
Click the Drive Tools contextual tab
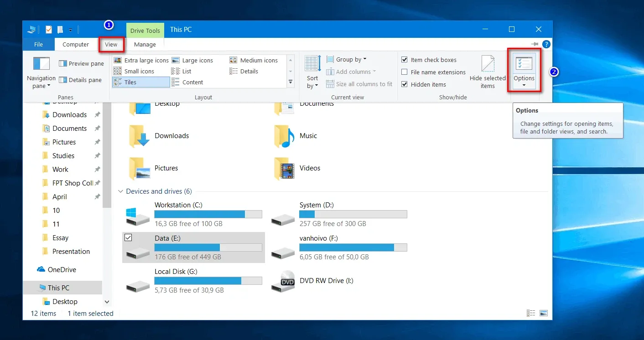point(145,31)
